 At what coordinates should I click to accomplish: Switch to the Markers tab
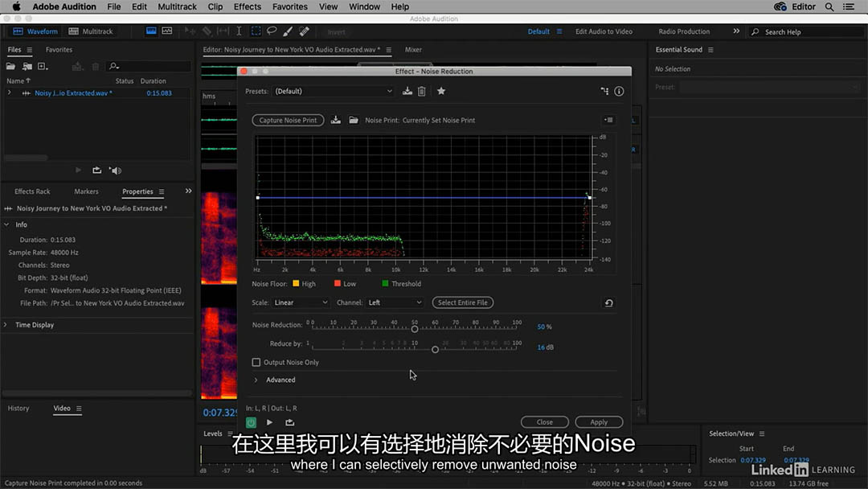tap(86, 191)
